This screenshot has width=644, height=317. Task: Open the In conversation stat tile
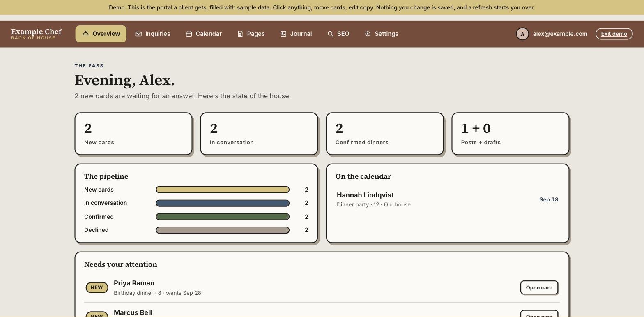pos(259,134)
